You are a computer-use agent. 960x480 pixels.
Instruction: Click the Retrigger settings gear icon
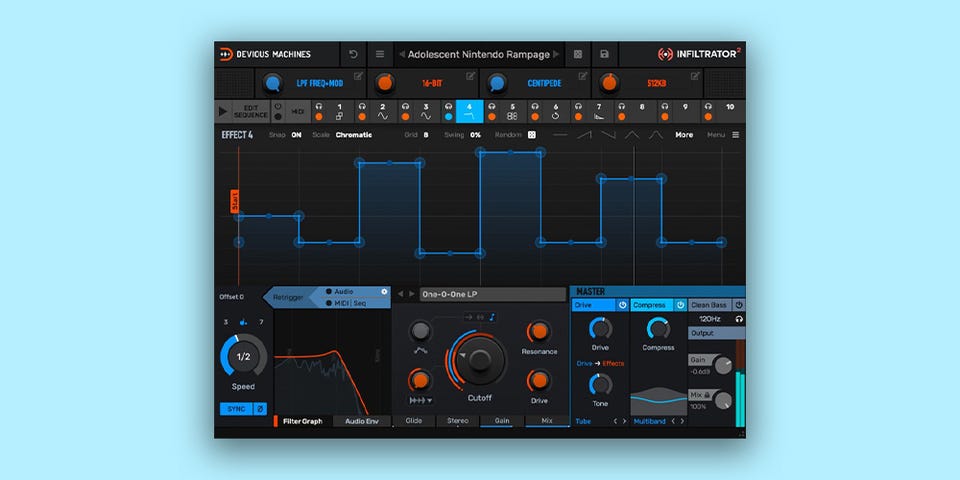(384, 291)
